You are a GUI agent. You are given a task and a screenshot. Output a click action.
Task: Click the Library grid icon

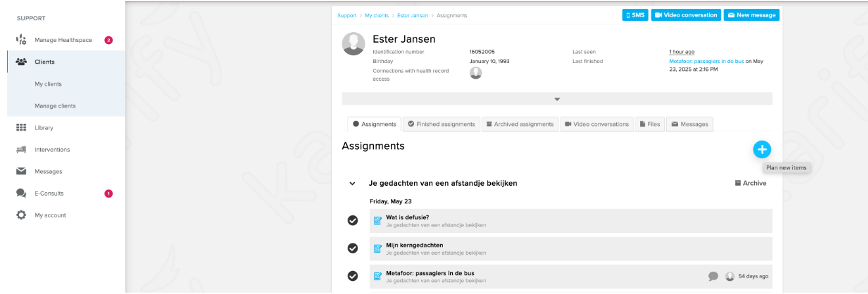(21, 127)
